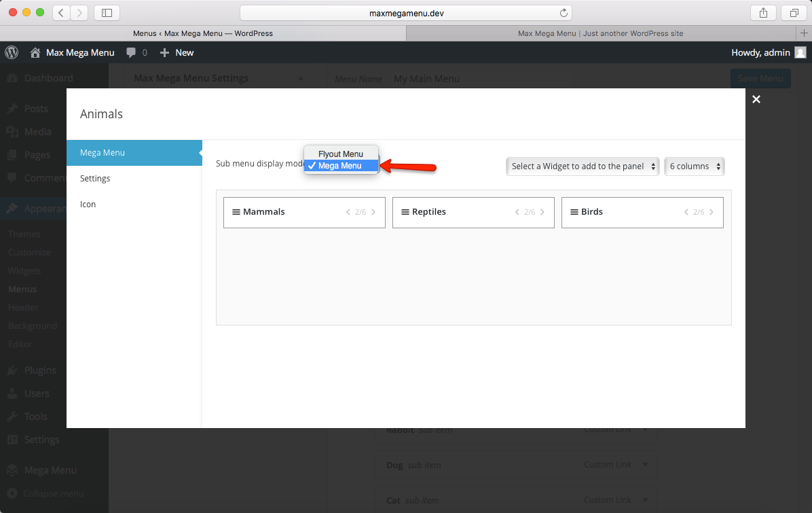Image resolution: width=812 pixels, height=513 pixels.
Task: Shrink Birds column width with left chevron
Action: coord(686,212)
